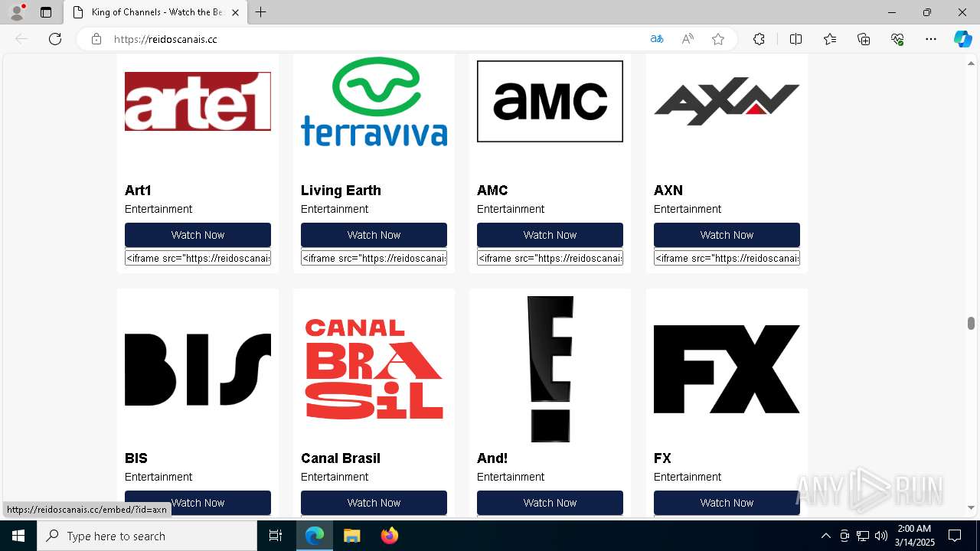Watch Now for BIS channel
Image resolution: width=980 pixels, height=551 pixels.
pyautogui.click(x=198, y=503)
